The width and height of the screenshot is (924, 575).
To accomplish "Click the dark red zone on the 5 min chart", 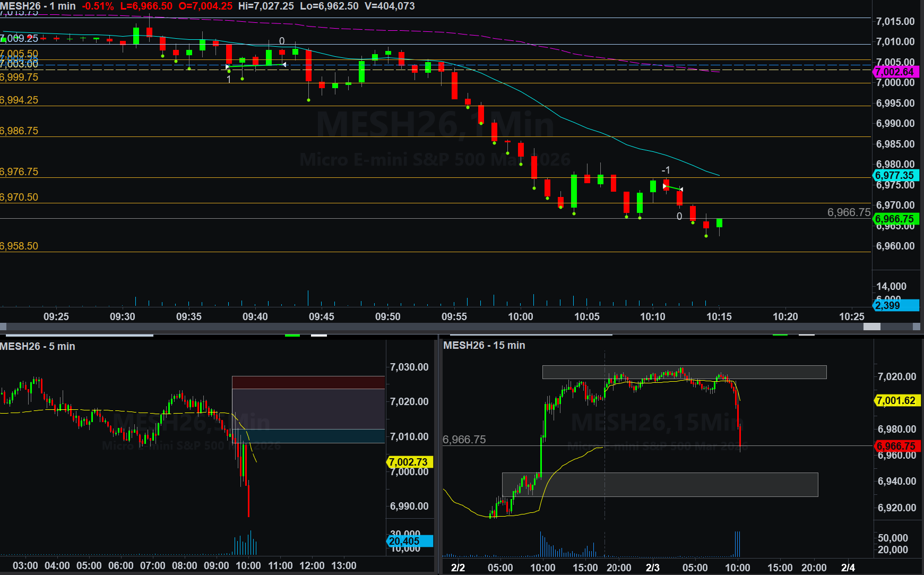I will tap(308, 382).
